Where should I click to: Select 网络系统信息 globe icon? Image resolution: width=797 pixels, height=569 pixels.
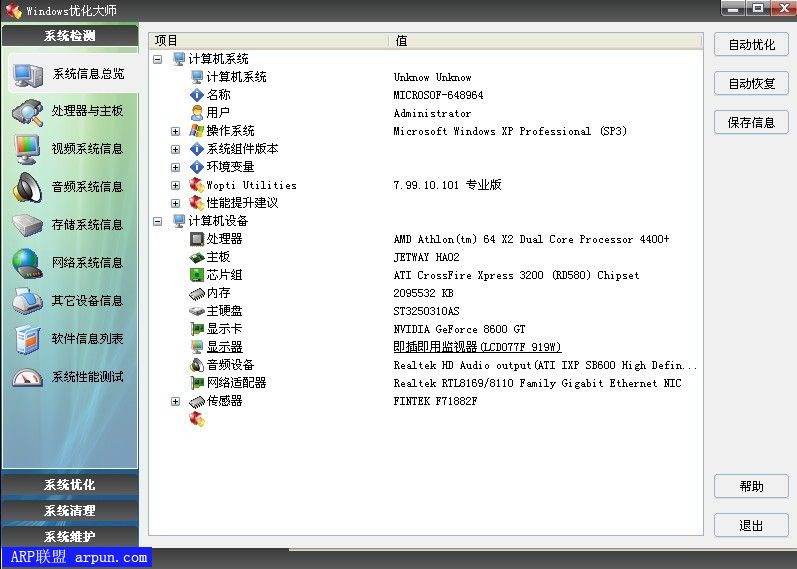[x=28, y=263]
